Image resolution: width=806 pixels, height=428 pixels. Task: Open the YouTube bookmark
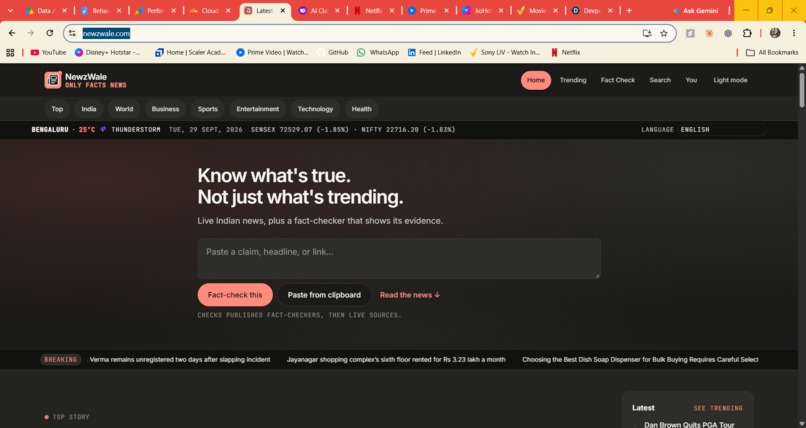pyautogui.click(x=48, y=52)
